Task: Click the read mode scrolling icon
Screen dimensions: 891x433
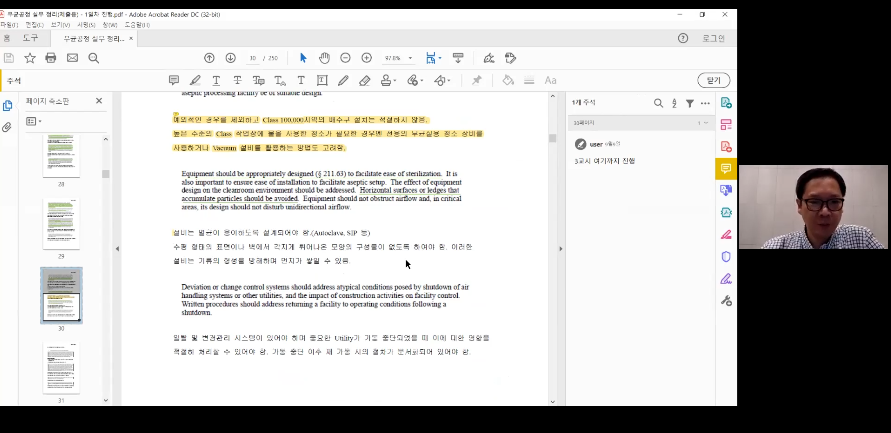Action: click(458, 58)
